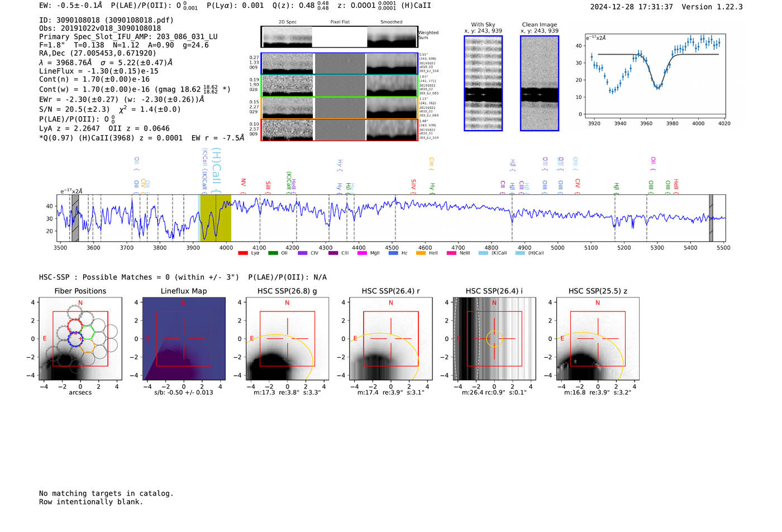Select the (H)CaII legend color swatch
The height and width of the screenshot is (532, 782).
520,253
